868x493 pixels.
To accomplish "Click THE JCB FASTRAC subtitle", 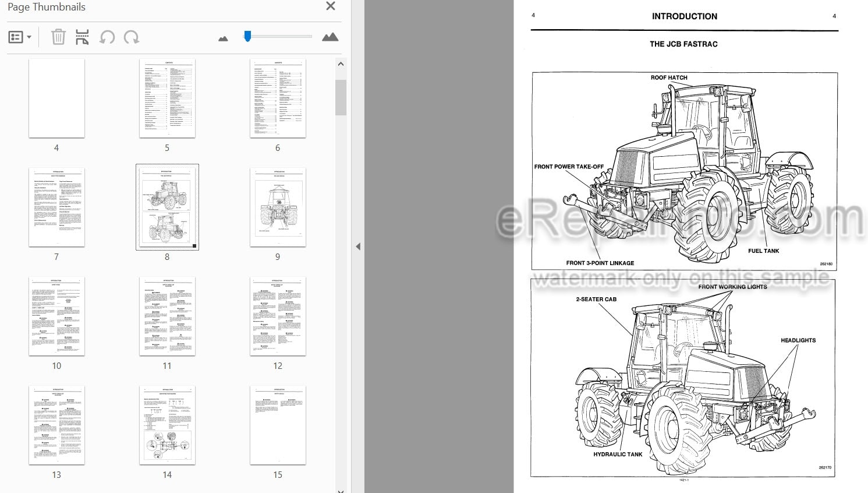I will tap(683, 44).
